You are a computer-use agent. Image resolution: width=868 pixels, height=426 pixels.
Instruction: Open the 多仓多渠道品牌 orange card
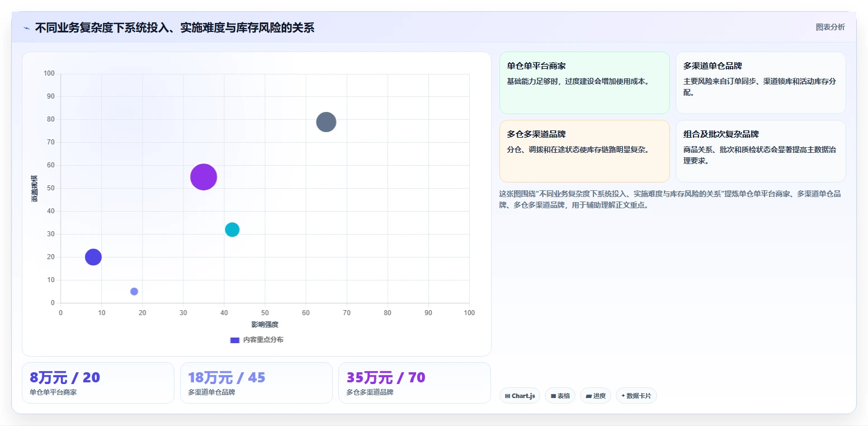point(584,151)
